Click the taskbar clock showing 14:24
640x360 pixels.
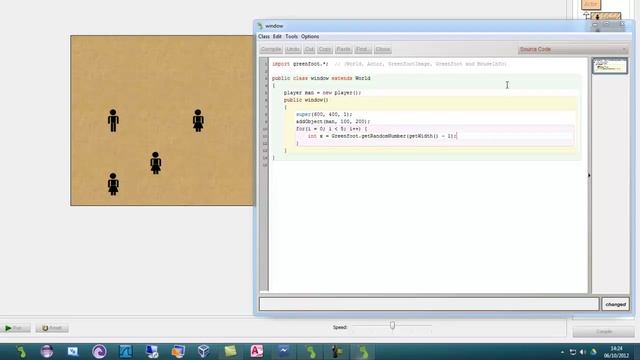click(x=616, y=352)
